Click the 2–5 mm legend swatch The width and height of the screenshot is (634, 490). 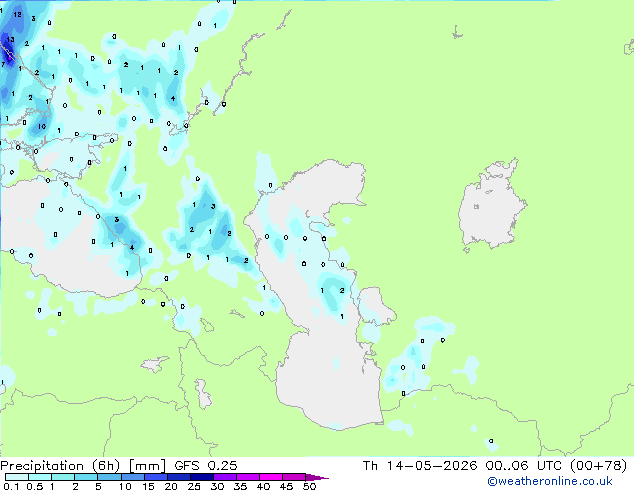pyautogui.click(x=86, y=477)
